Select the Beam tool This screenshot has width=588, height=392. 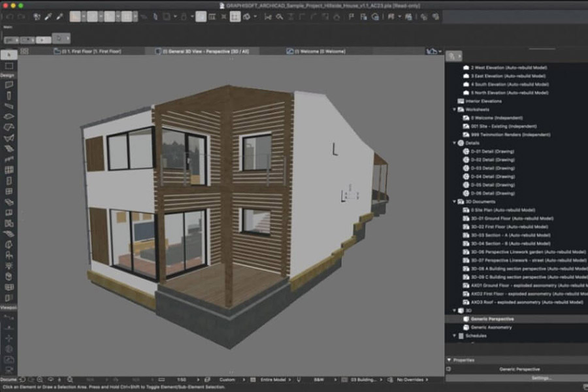(9, 106)
